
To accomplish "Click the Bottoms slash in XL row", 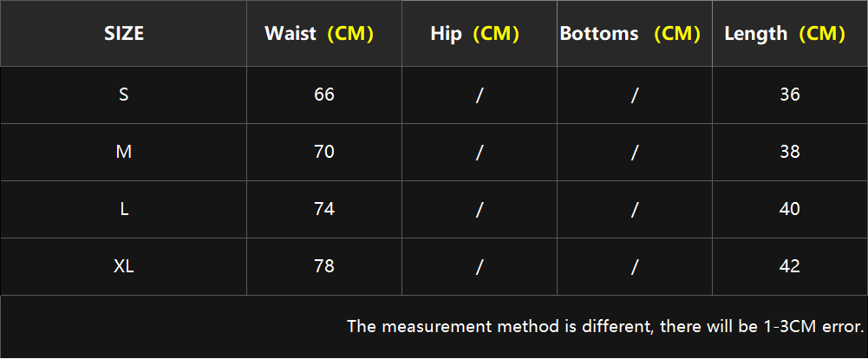I will click(x=635, y=266).
